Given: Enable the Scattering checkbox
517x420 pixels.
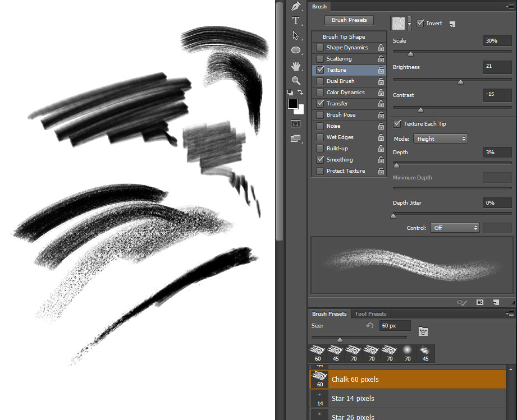Looking at the screenshot, I should (320, 59).
